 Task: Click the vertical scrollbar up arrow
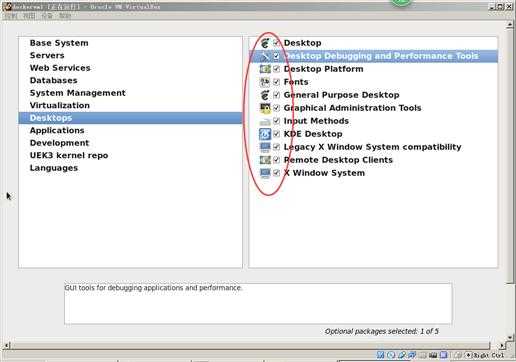click(x=510, y=25)
